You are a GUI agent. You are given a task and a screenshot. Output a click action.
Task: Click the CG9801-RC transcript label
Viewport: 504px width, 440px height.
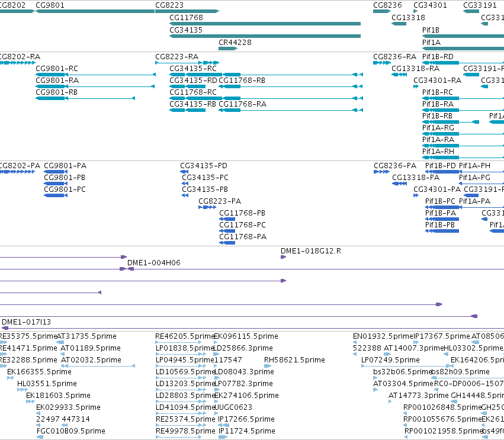(57, 69)
